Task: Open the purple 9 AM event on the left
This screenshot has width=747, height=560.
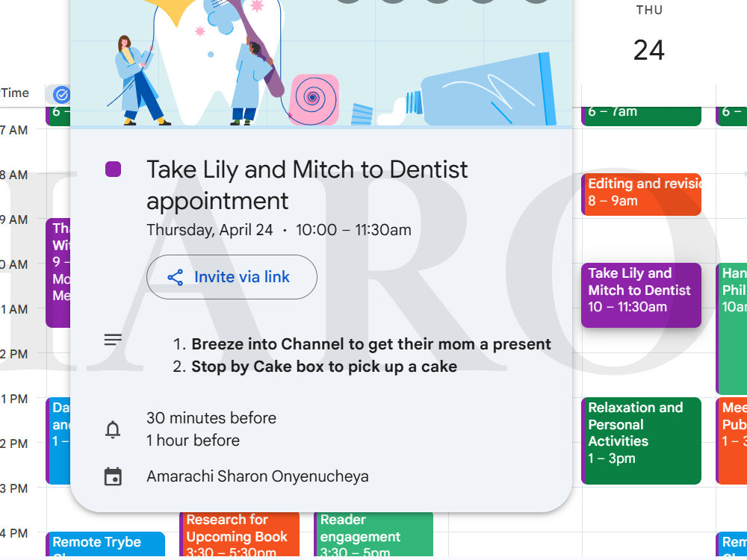Action: click(58, 273)
